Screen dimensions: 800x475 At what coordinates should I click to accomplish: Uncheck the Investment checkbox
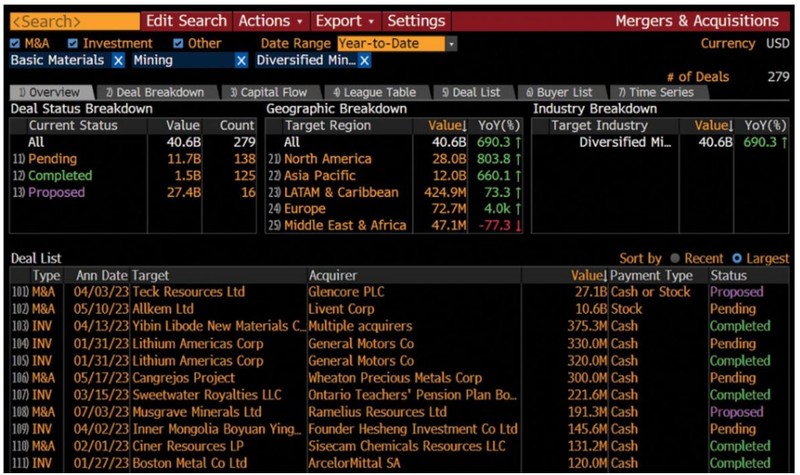[73, 43]
